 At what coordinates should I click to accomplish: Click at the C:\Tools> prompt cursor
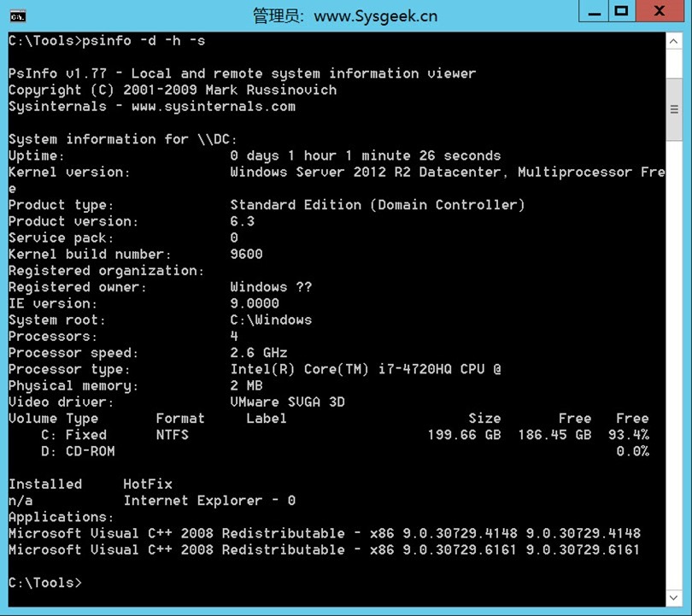[x=85, y=582]
